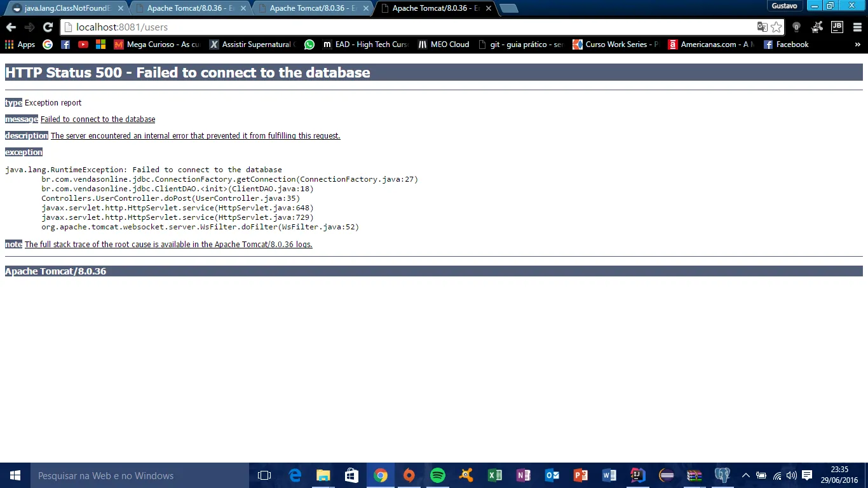Click the address bar showing localhost:8081/users
This screenshot has width=868, height=488.
point(407,27)
